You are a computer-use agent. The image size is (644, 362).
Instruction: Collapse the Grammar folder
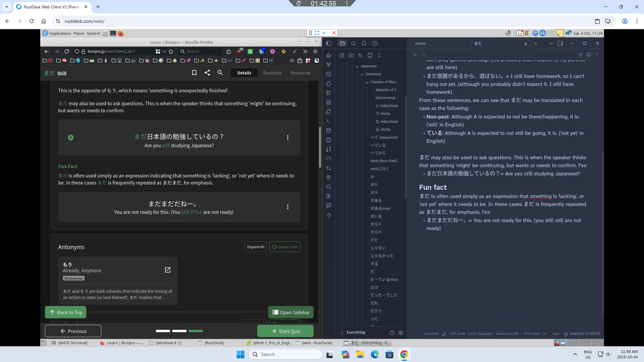point(362,74)
